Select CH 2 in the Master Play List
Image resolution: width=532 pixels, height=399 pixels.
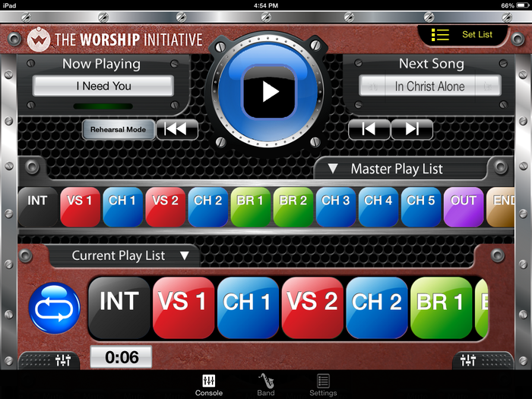208,207
